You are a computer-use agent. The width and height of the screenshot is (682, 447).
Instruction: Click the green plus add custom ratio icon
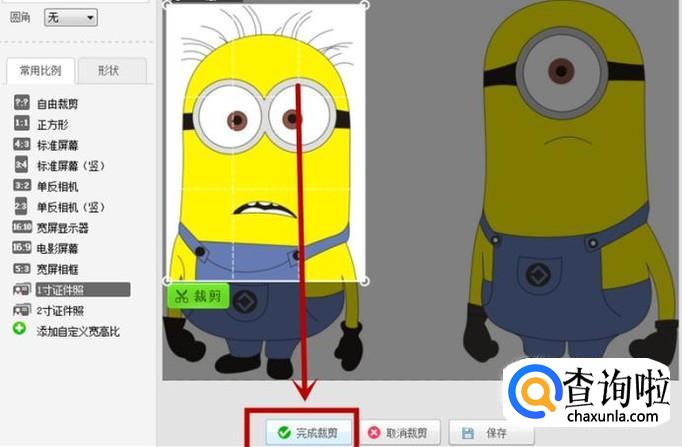click(x=20, y=329)
